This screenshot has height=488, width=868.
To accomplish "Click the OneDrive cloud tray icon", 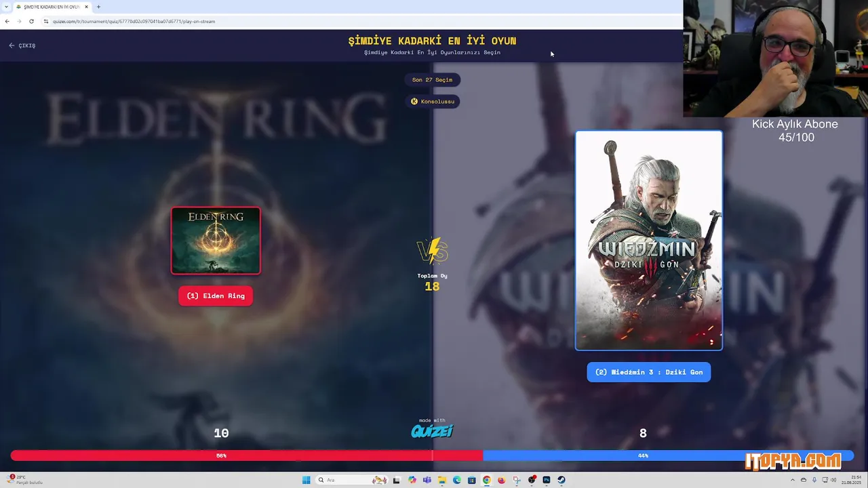I will click(x=804, y=480).
